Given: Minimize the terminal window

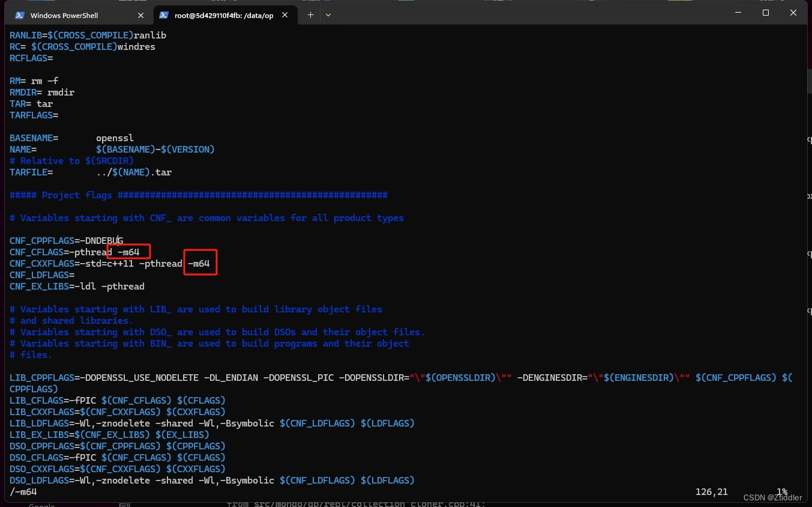Looking at the screenshot, I should click(x=738, y=13).
